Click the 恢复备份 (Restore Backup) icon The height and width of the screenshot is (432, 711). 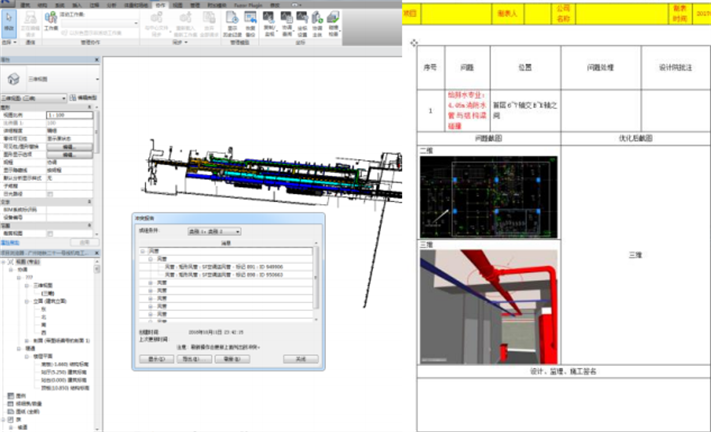click(x=247, y=24)
